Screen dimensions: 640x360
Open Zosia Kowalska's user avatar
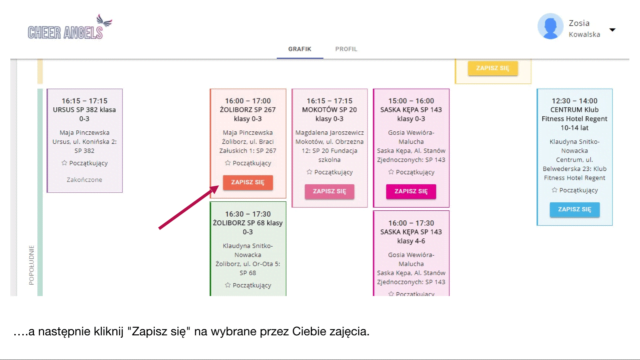coord(550,27)
